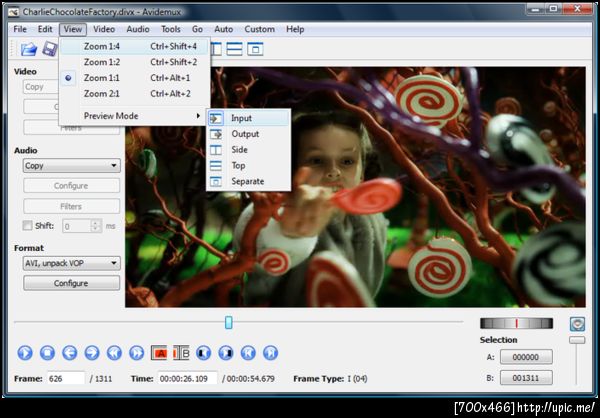Select Top preview mode in submenu
This screenshot has width=600, height=418.
click(x=248, y=165)
